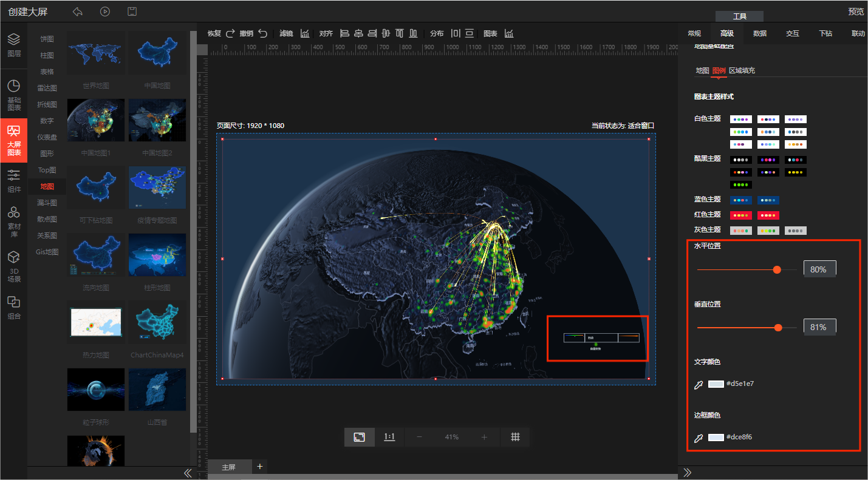868x480 pixels.
Task: Click the 80% horizontal position field
Action: [819, 269]
